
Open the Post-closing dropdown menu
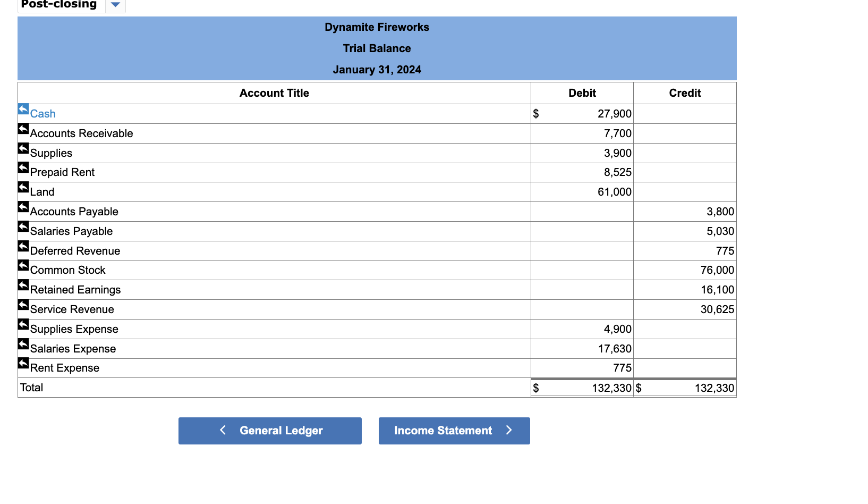(x=115, y=5)
